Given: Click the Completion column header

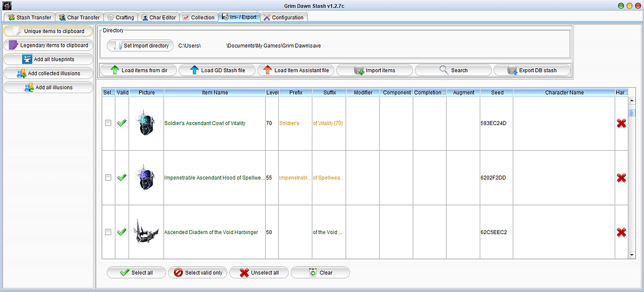Looking at the screenshot, I should (x=429, y=93).
